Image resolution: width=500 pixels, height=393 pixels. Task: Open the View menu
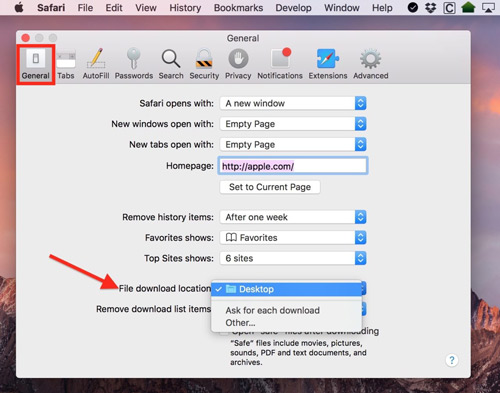tap(146, 8)
